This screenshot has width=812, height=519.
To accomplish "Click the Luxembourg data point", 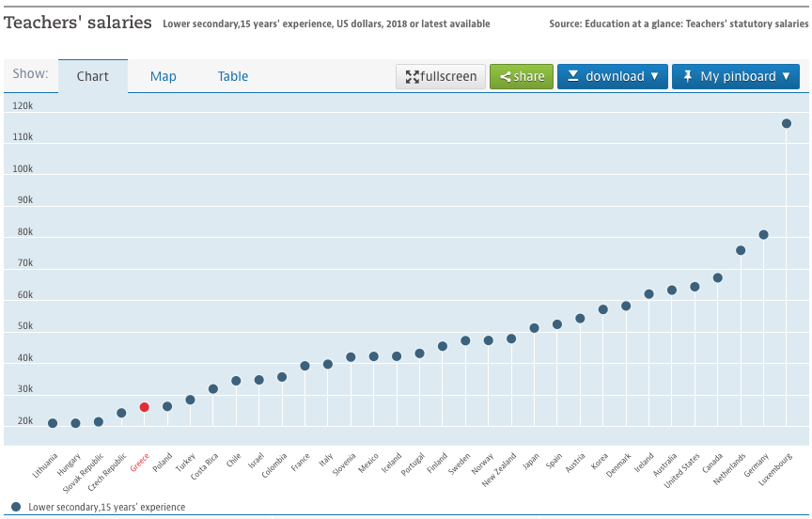I will click(x=787, y=123).
